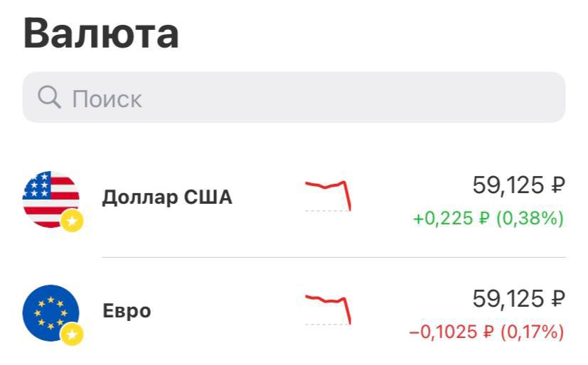Click the ruble sign after the euro price
The image size is (588, 365).
tap(558, 300)
